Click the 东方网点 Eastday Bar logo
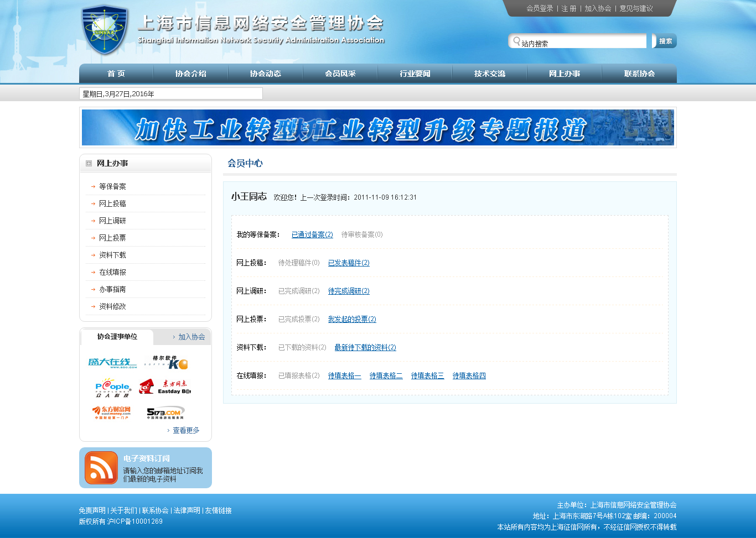This screenshot has height=538, width=756. [x=165, y=386]
